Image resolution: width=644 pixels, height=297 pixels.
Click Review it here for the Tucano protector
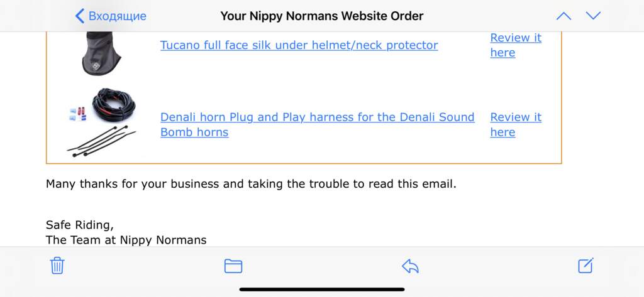515,45
